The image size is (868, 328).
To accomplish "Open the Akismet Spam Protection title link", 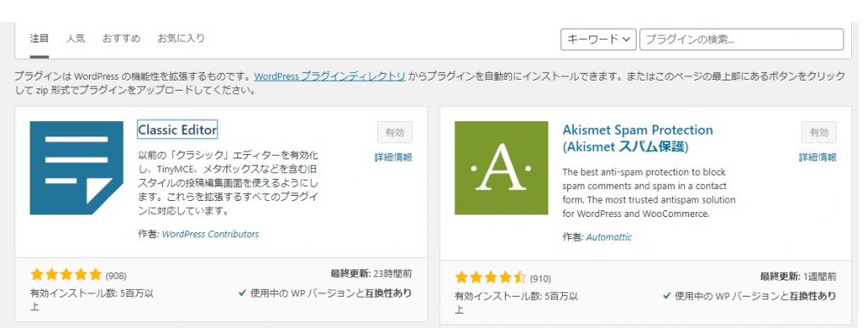I will pos(637,138).
